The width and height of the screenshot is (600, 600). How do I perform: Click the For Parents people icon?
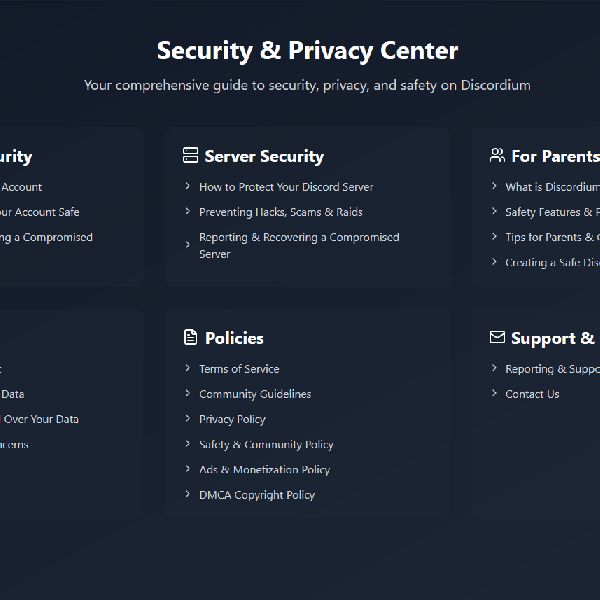click(497, 156)
